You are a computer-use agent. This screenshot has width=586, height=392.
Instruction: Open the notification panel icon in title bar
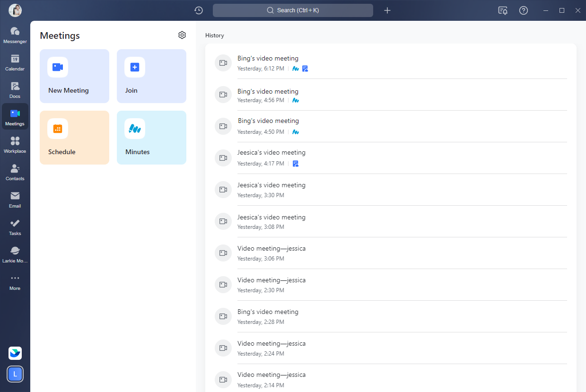[x=503, y=10]
